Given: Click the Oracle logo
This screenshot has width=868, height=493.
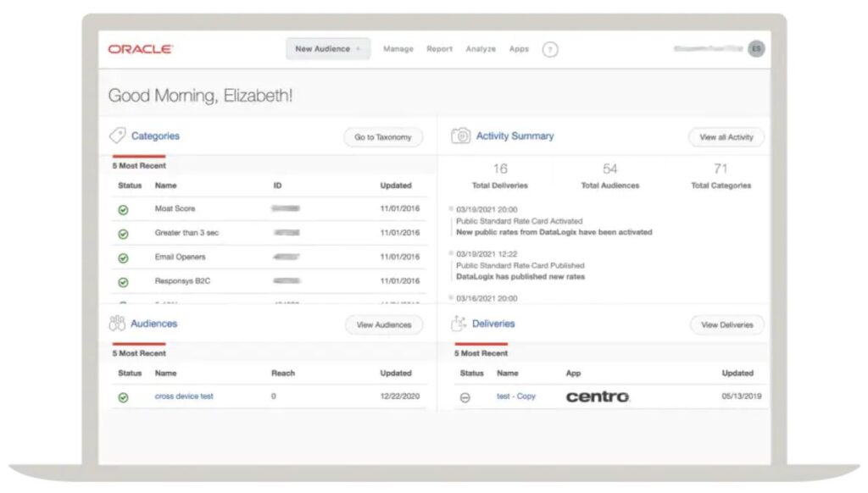Looking at the screenshot, I should pyautogui.click(x=140, y=49).
